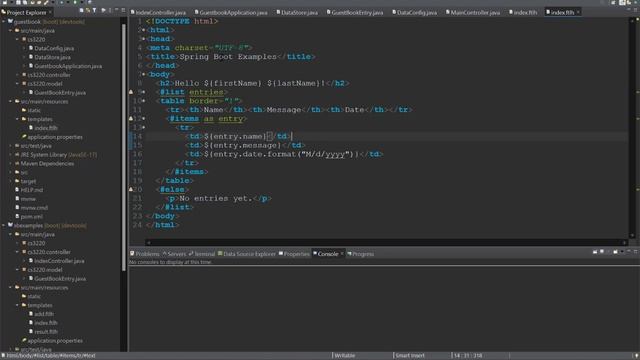Collapse all in Project Explorer toolbar
640x360 pixels.
click(x=82, y=11)
